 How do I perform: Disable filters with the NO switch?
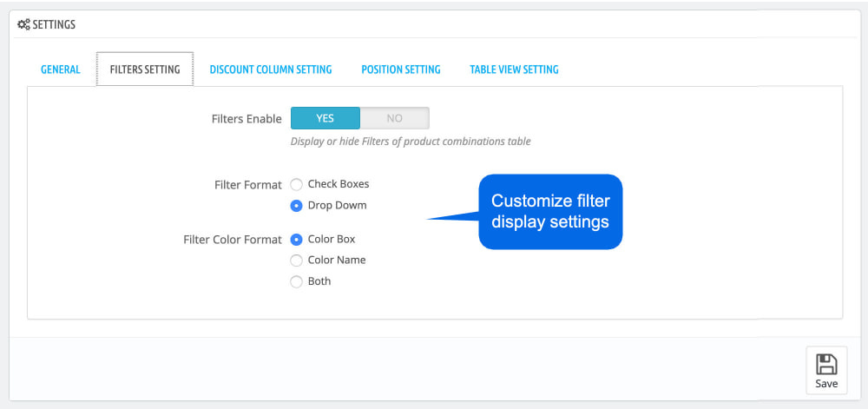pyautogui.click(x=394, y=118)
